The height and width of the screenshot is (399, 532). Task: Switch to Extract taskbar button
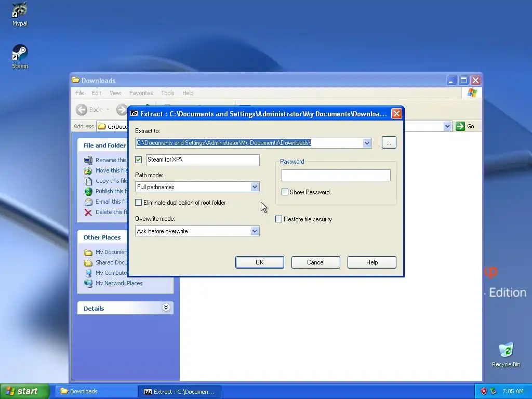pyautogui.click(x=180, y=392)
